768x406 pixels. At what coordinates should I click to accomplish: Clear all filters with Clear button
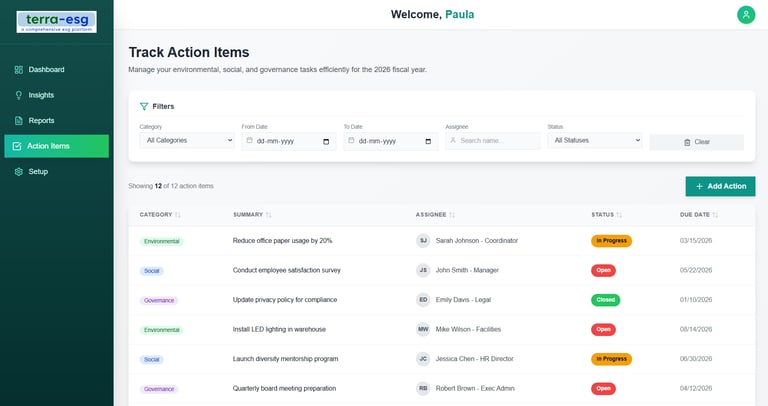(x=696, y=142)
